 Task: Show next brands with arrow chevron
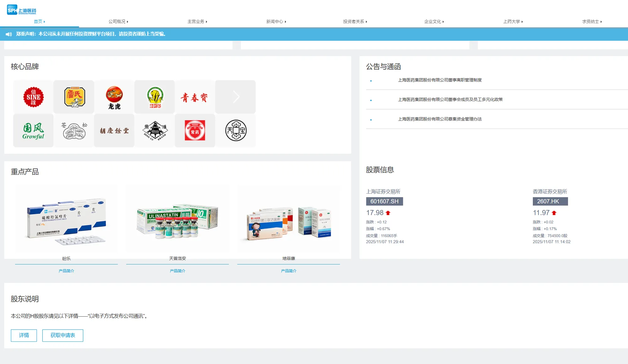point(236,97)
